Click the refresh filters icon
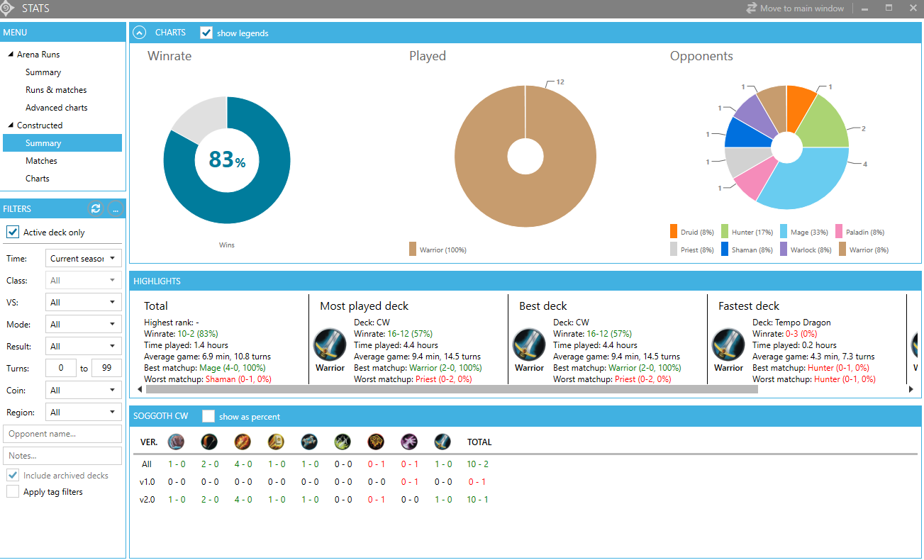 (x=96, y=208)
